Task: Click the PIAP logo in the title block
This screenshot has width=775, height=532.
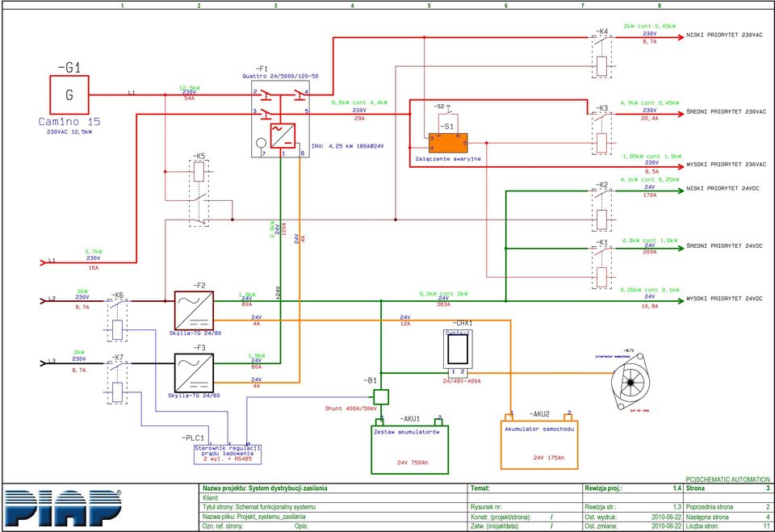Action: pos(63,508)
